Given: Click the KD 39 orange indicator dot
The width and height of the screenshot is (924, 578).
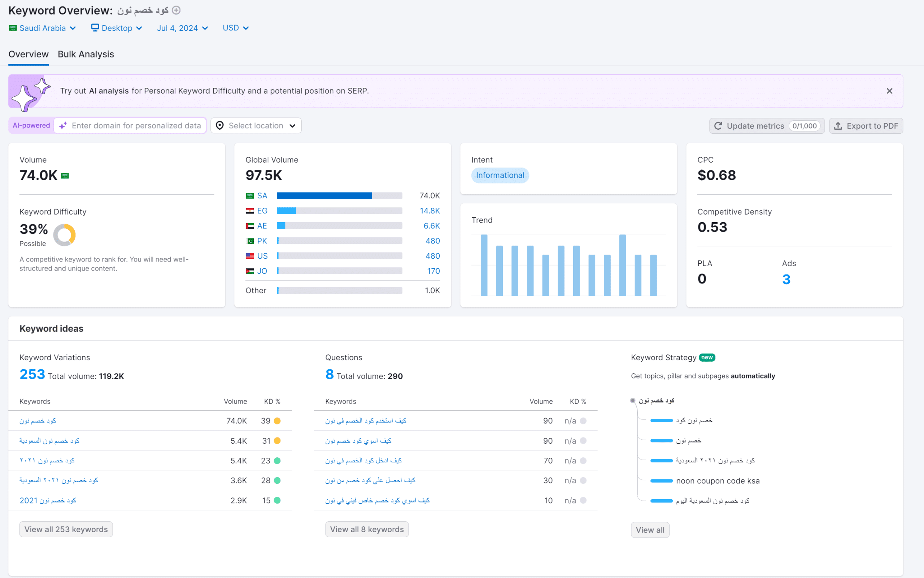Looking at the screenshot, I should tap(277, 421).
